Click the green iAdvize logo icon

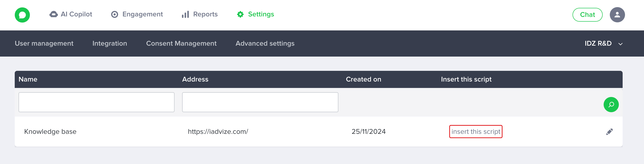click(22, 15)
